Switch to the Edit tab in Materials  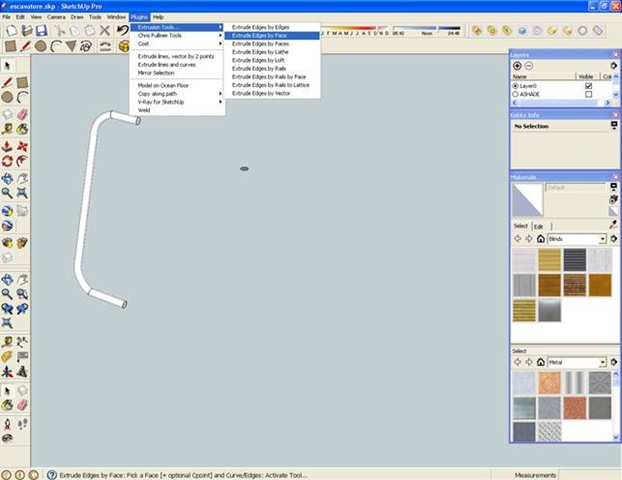pos(537,227)
